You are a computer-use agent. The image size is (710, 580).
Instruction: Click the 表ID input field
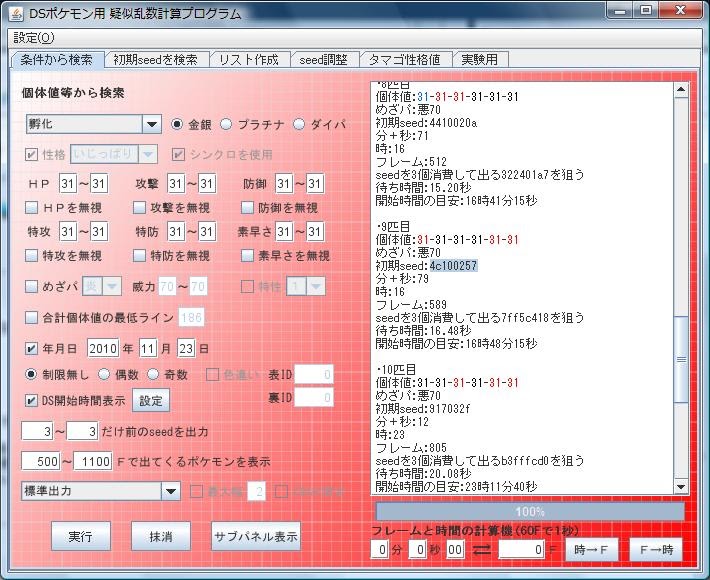coord(314,374)
